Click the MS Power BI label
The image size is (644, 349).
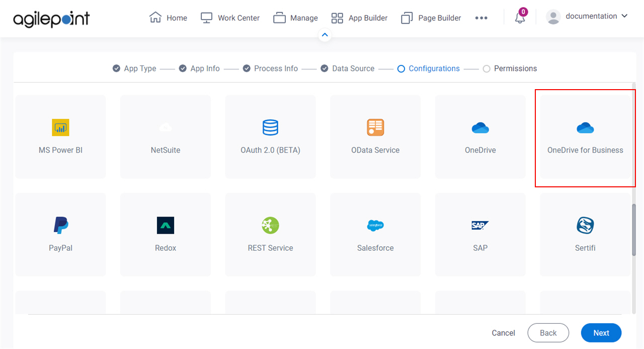pos(60,150)
